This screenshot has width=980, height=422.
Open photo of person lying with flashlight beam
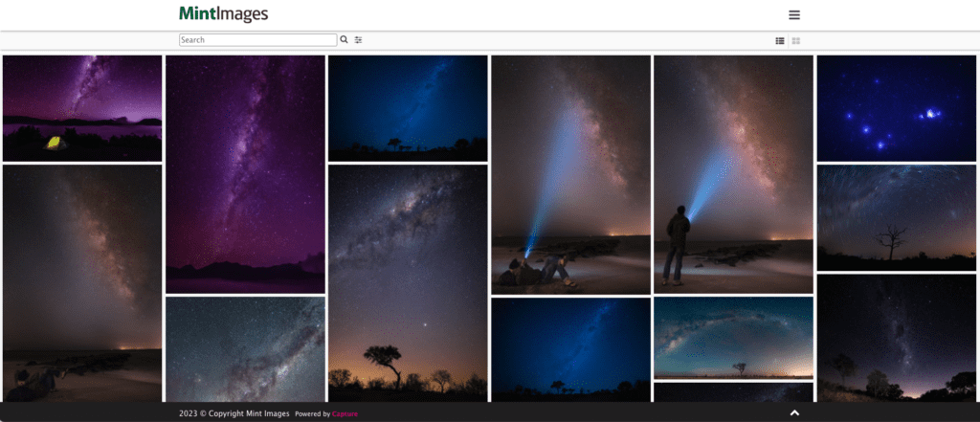pos(570,174)
